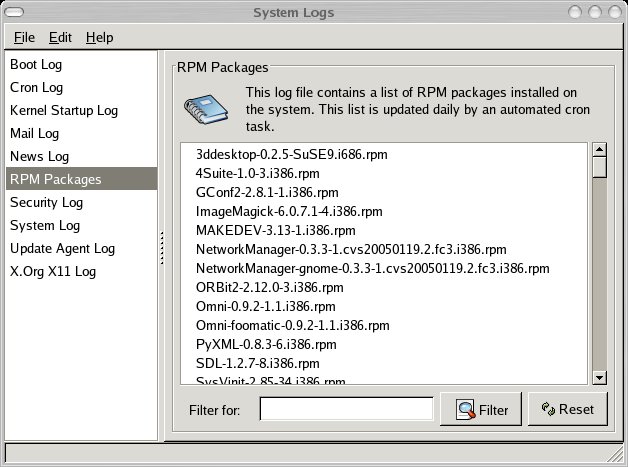View the System Log
This screenshot has height=467, width=628.
[x=45, y=225]
